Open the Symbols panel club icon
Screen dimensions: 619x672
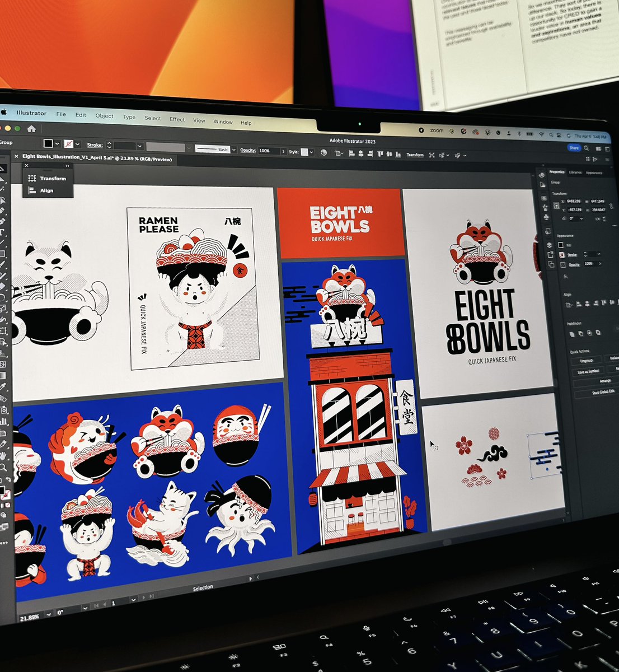click(x=546, y=217)
